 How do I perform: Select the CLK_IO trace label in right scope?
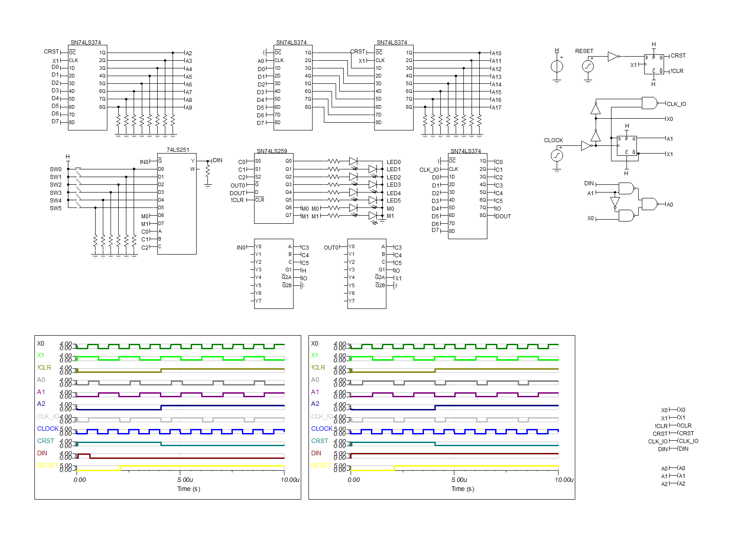(x=322, y=415)
